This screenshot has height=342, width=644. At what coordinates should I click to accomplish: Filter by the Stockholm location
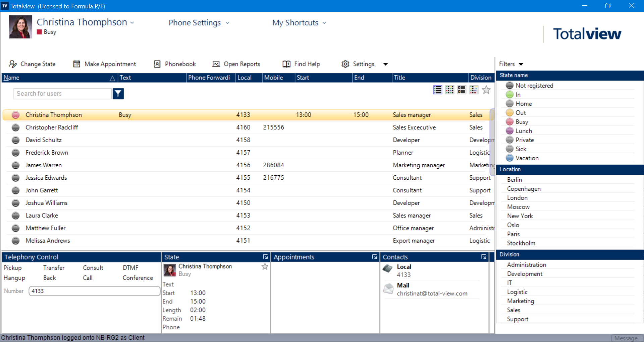(x=521, y=243)
